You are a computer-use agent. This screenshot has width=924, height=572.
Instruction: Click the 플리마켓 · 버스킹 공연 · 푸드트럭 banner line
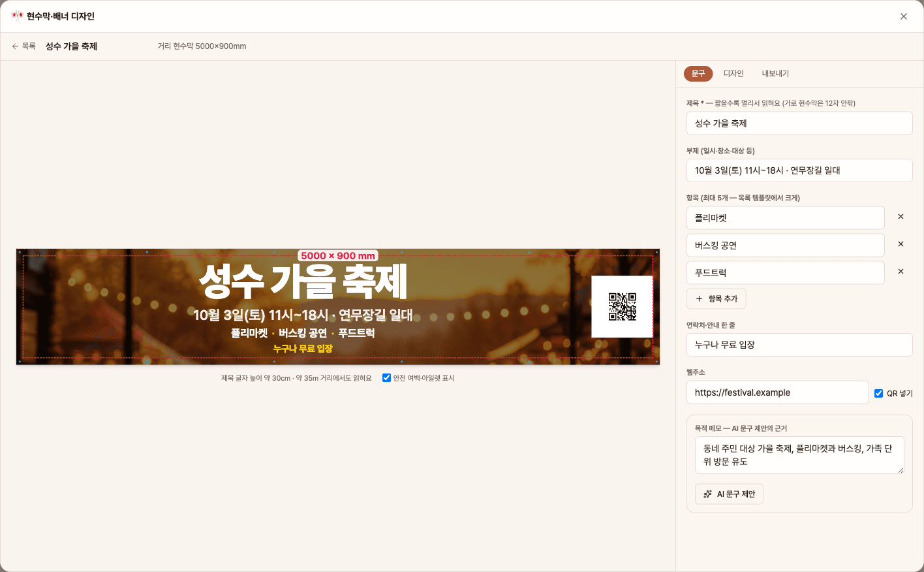click(303, 333)
